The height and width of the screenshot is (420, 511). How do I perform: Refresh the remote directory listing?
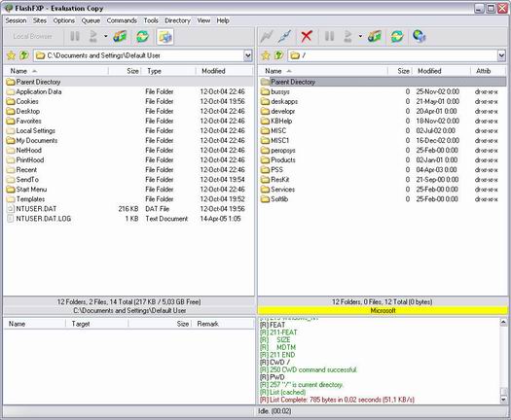pyautogui.click(x=397, y=37)
